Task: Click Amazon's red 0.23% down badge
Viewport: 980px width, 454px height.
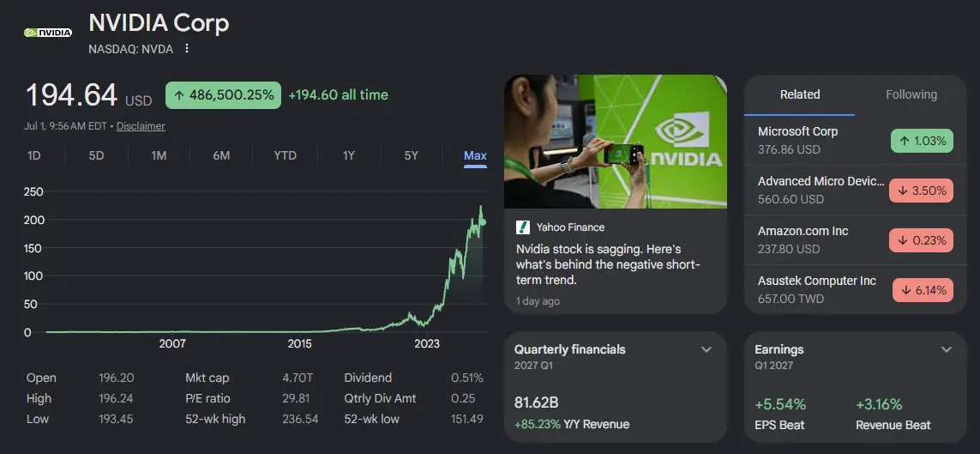Action: pyautogui.click(x=921, y=240)
